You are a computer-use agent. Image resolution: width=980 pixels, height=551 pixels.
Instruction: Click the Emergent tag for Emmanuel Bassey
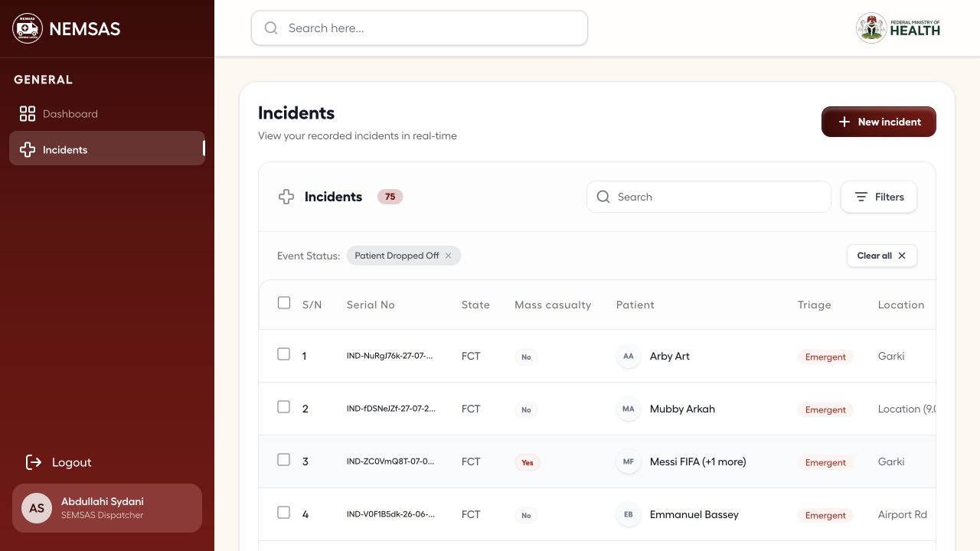tap(825, 515)
